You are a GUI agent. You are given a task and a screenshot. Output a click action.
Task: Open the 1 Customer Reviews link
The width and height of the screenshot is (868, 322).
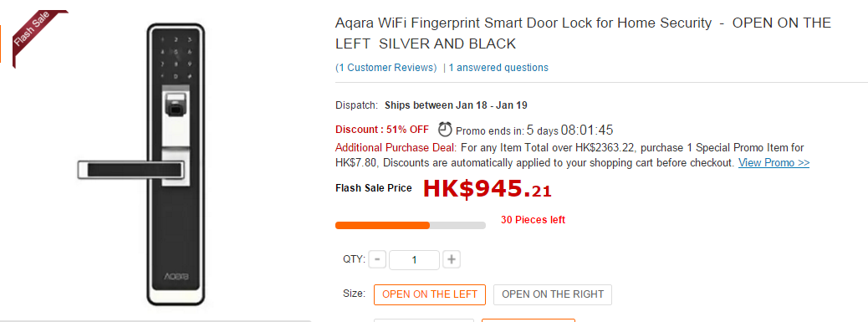pyautogui.click(x=386, y=68)
